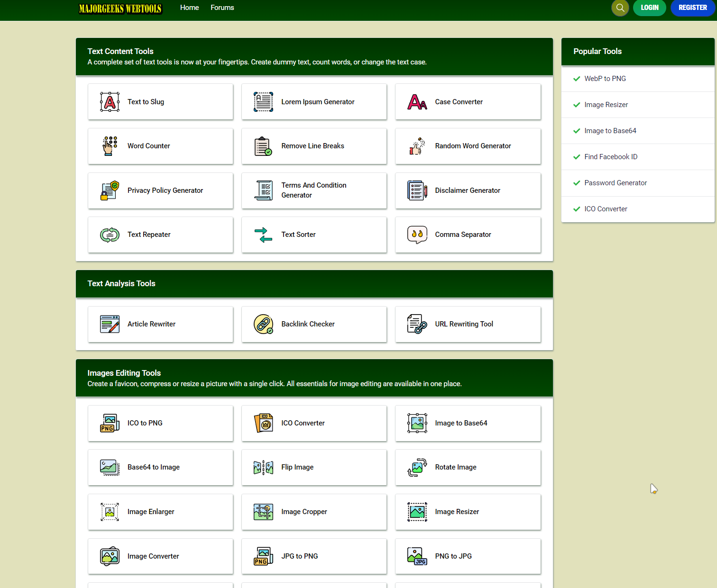717x588 pixels.
Task: Click the Text Repeater cycle icon
Action: click(110, 235)
